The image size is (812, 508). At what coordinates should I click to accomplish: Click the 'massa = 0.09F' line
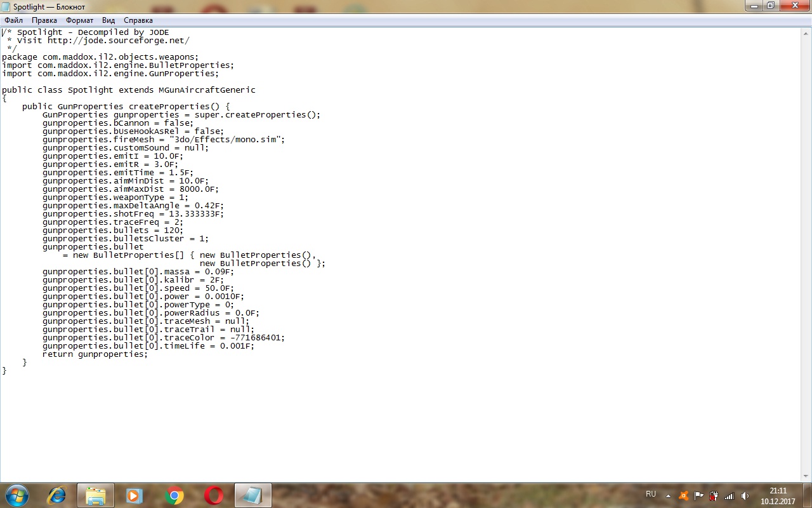coord(138,271)
